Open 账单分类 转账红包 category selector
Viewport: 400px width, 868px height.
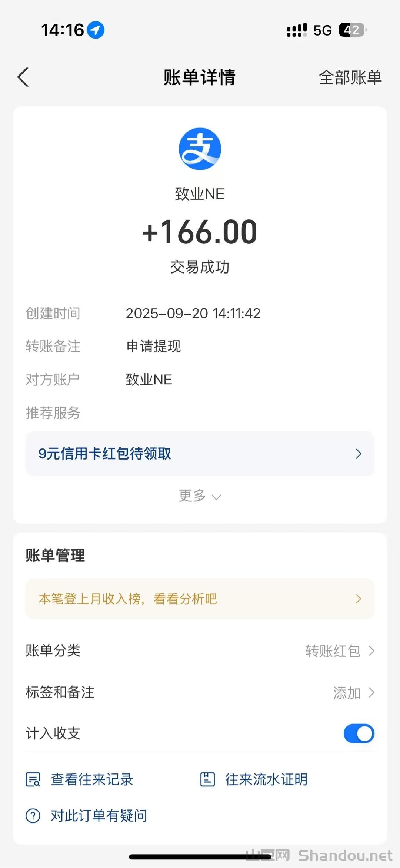point(340,651)
